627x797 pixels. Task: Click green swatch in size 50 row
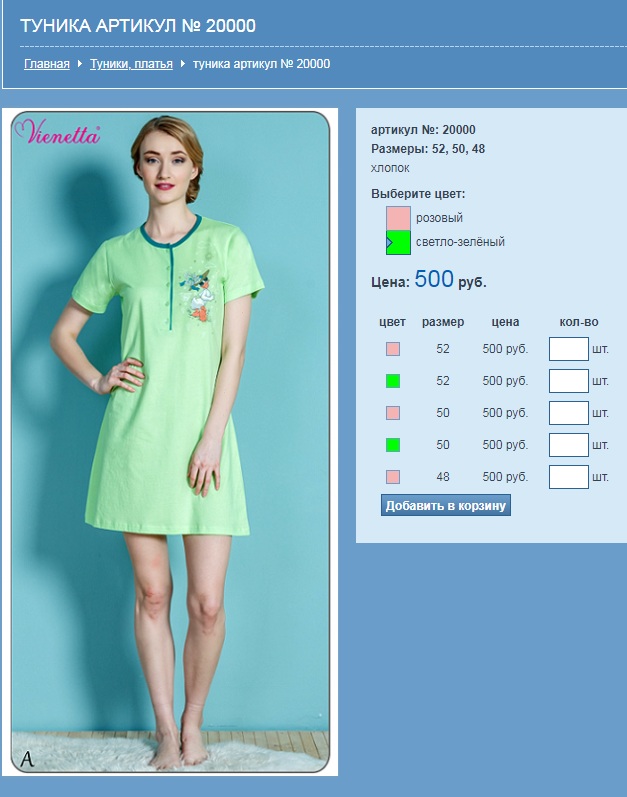click(x=393, y=445)
